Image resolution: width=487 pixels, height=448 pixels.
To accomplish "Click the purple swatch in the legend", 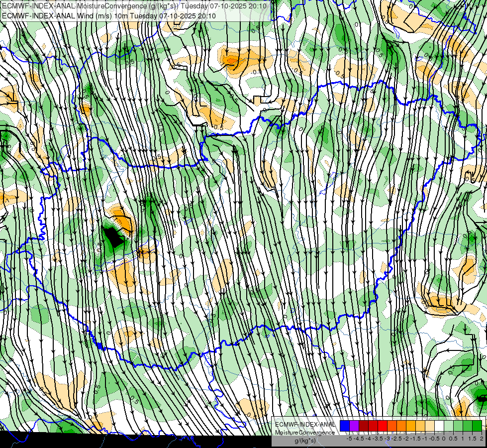I will tap(354, 426).
